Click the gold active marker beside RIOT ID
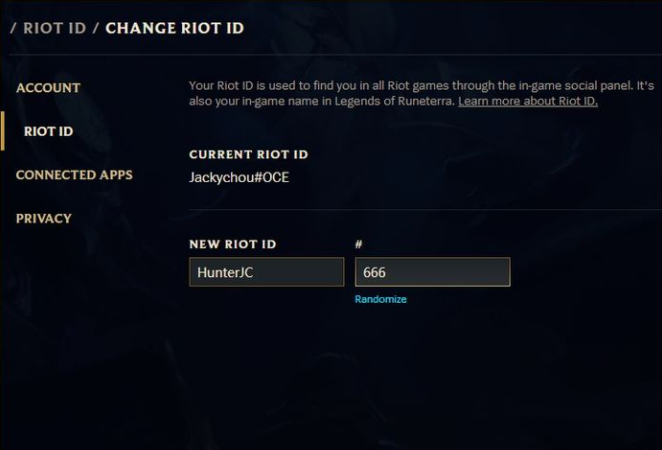 [x=3, y=131]
